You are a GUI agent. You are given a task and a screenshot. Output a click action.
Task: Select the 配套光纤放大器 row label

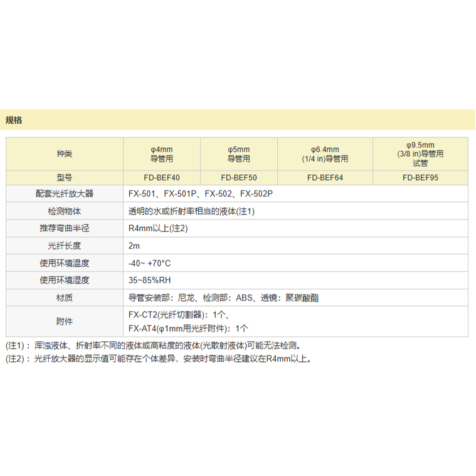coord(65,194)
